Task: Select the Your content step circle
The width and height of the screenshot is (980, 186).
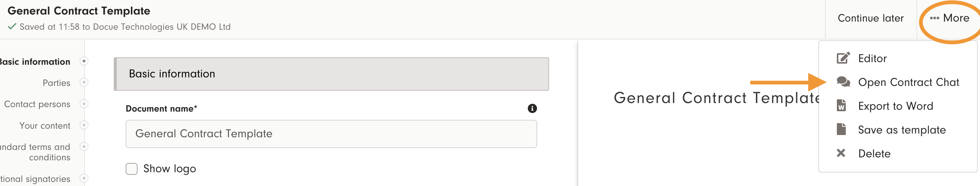Action: coord(84,125)
